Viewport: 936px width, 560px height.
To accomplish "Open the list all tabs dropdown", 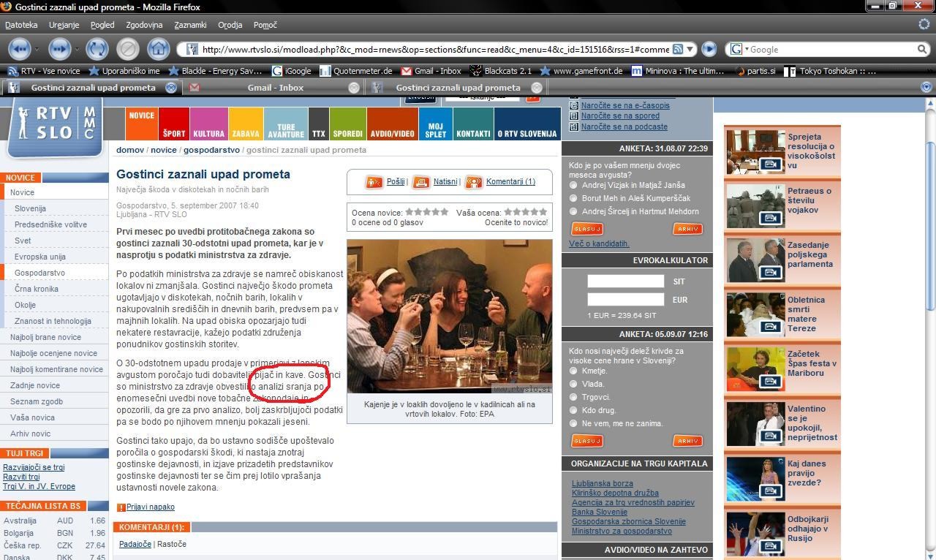I will pos(926,88).
